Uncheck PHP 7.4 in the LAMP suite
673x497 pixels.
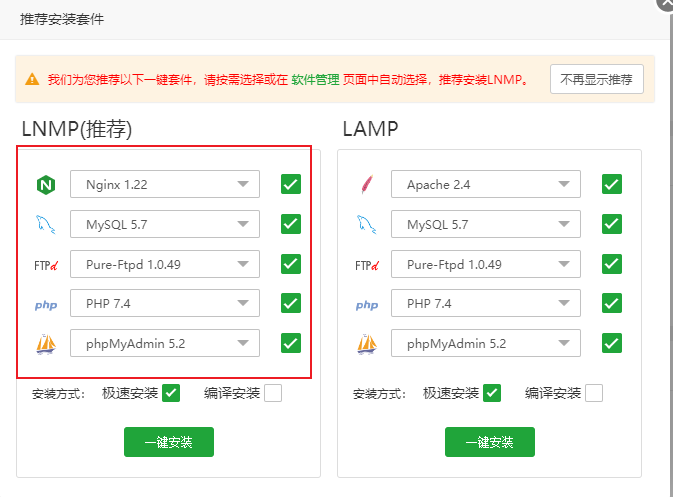612,303
